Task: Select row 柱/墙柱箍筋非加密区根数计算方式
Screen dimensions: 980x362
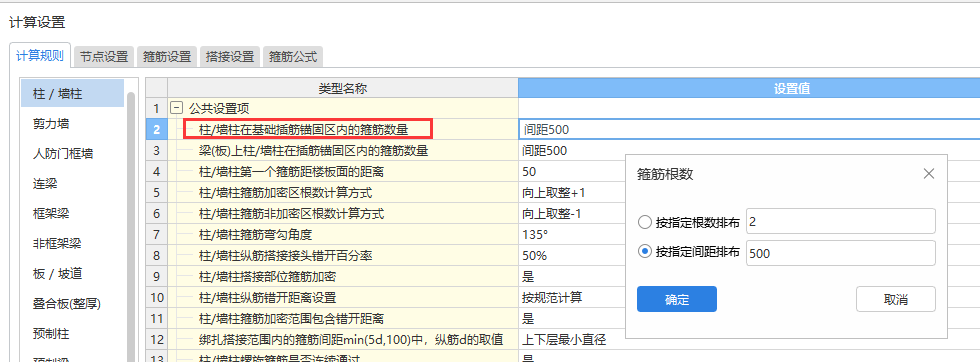Action: (342, 214)
